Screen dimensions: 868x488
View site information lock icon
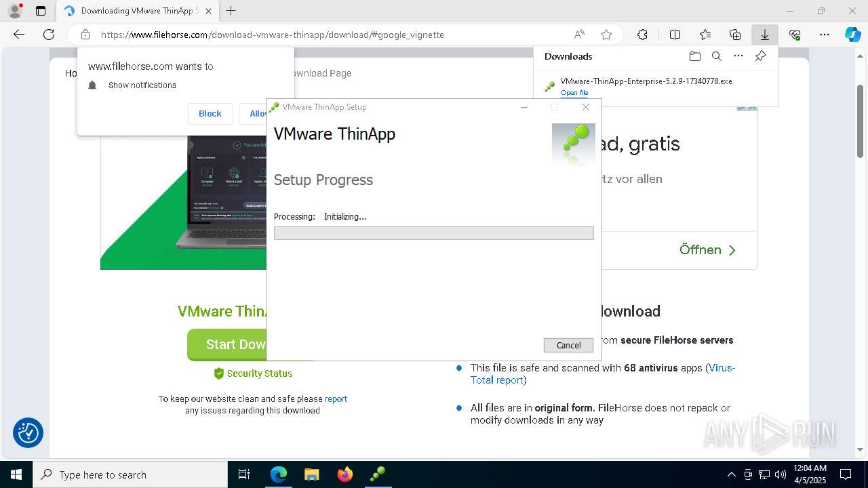85,35
